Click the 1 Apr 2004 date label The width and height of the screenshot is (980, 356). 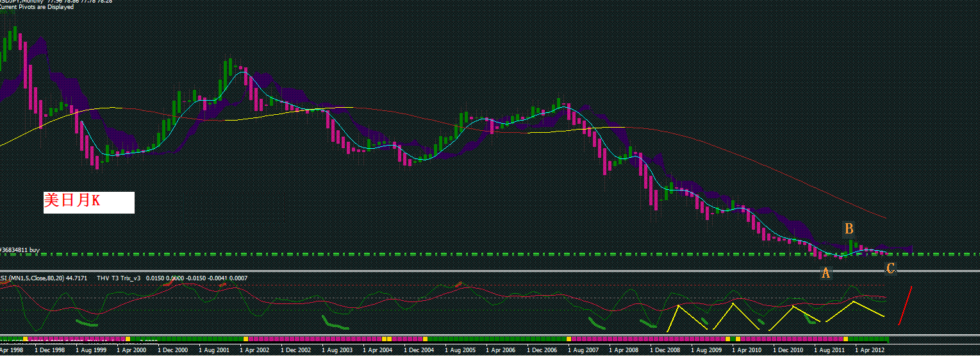point(378,351)
